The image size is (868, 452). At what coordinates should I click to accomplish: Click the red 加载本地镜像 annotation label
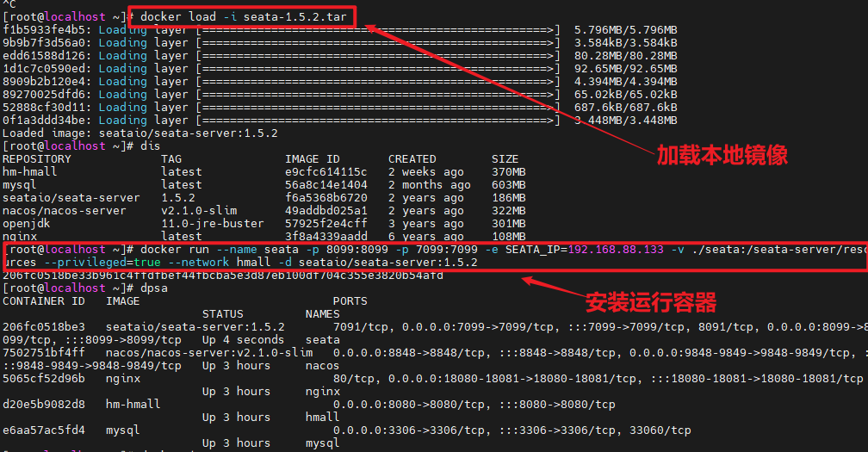(722, 155)
